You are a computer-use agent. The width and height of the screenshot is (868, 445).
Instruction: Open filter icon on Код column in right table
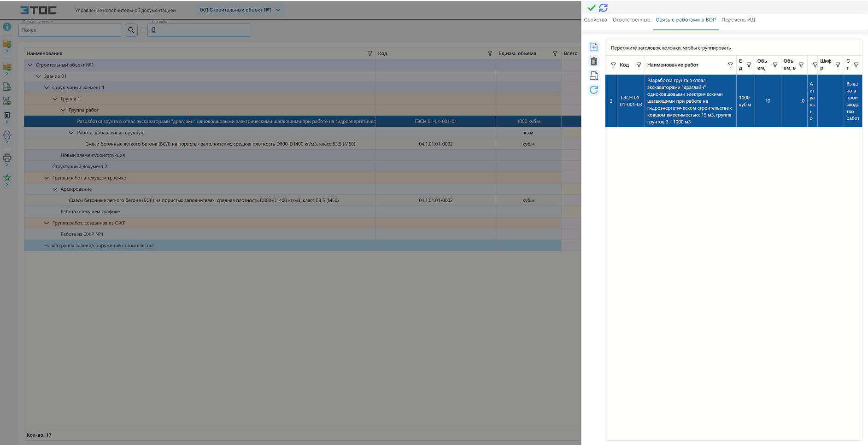coord(639,65)
